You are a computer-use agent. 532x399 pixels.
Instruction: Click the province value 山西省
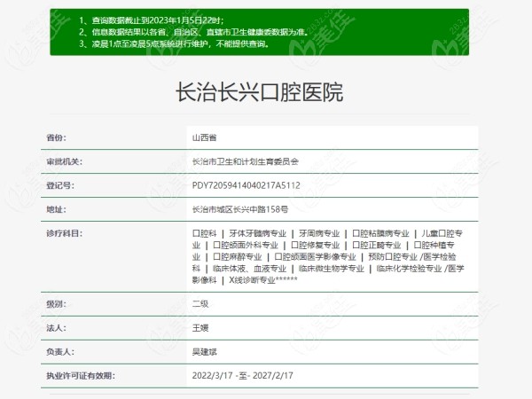click(204, 138)
